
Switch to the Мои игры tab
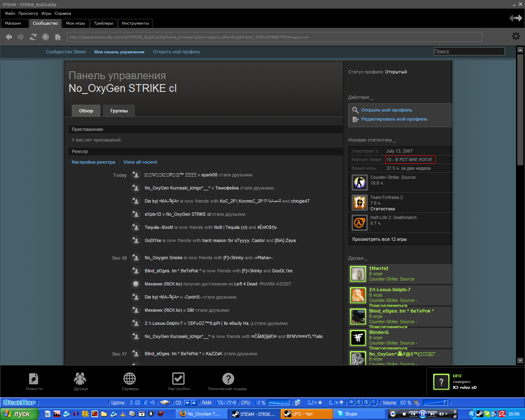click(x=75, y=23)
